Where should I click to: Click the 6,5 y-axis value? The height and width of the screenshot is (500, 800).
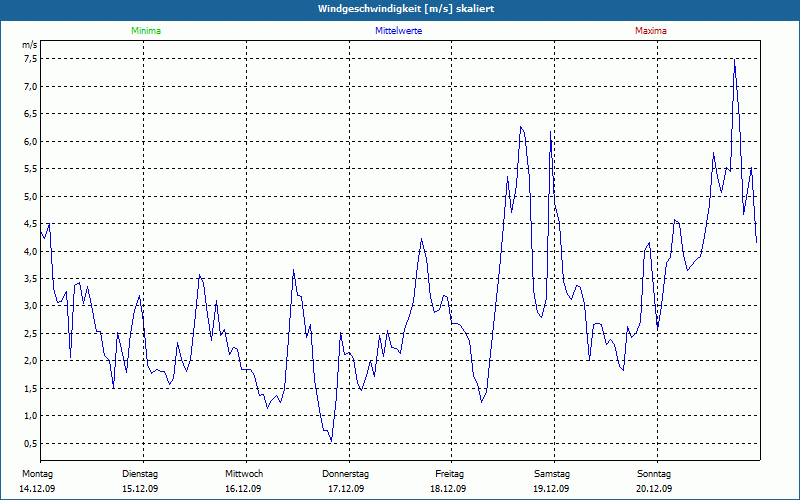click(31, 114)
